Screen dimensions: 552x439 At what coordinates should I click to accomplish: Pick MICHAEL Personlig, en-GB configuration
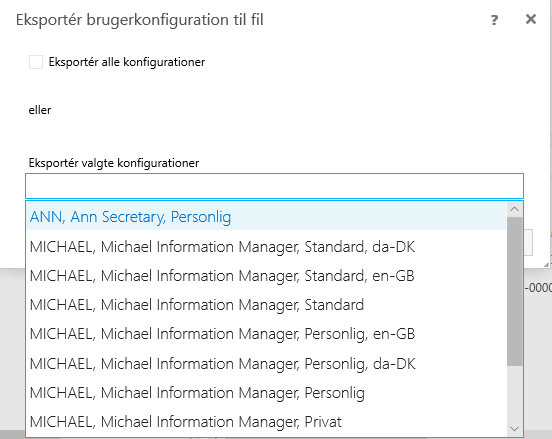pos(266,334)
